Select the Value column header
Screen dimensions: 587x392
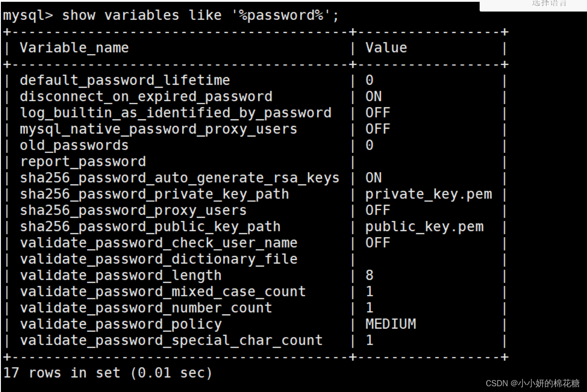tap(386, 48)
